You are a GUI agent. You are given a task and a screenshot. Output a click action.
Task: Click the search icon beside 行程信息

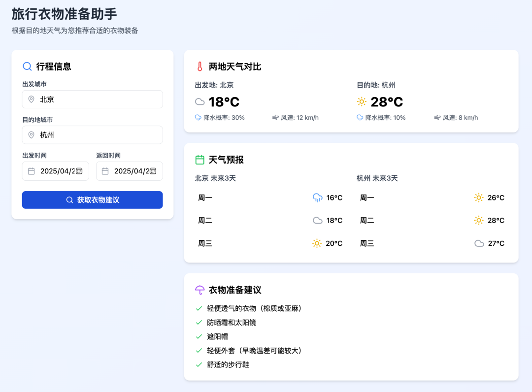tap(27, 66)
